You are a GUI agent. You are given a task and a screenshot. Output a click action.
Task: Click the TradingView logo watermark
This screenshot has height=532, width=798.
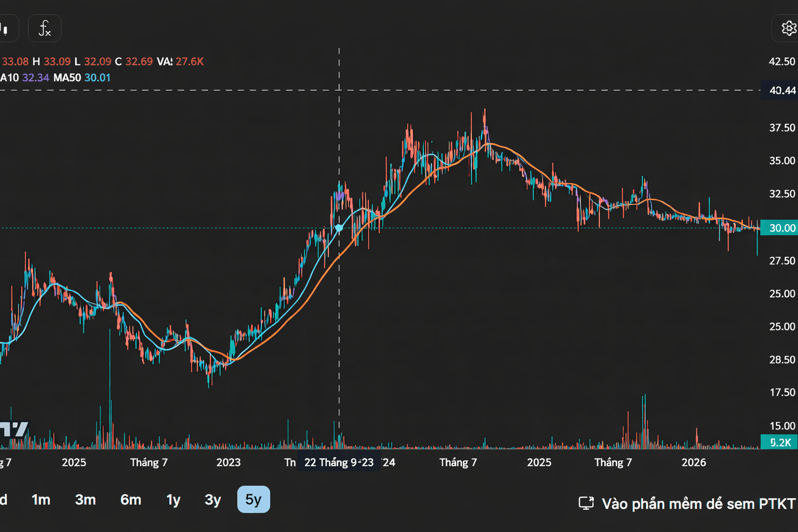click(x=14, y=430)
